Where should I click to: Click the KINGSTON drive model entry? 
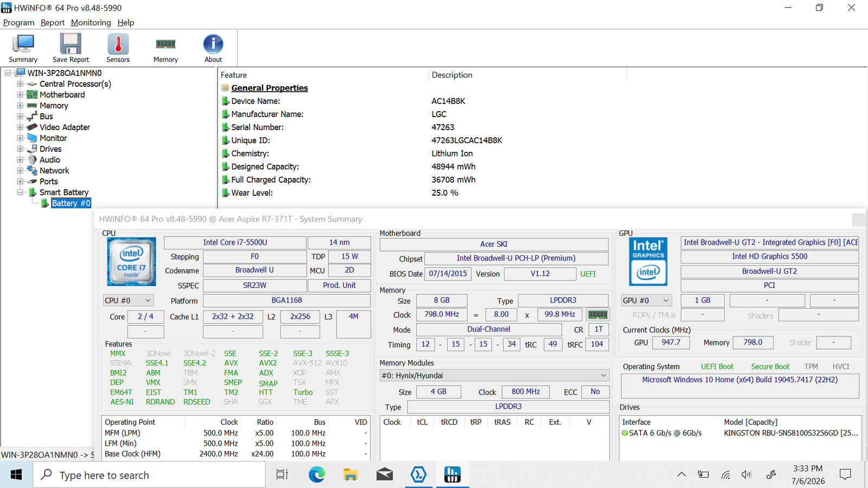[790, 433]
